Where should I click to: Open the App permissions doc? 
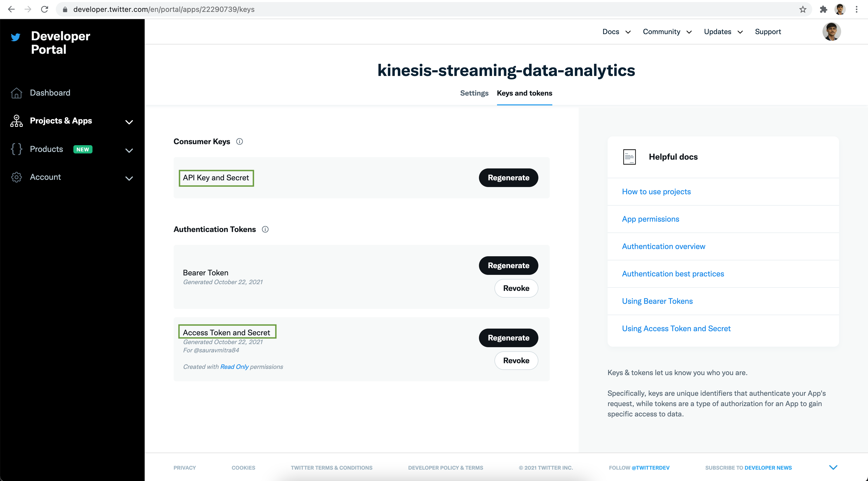[x=650, y=219]
